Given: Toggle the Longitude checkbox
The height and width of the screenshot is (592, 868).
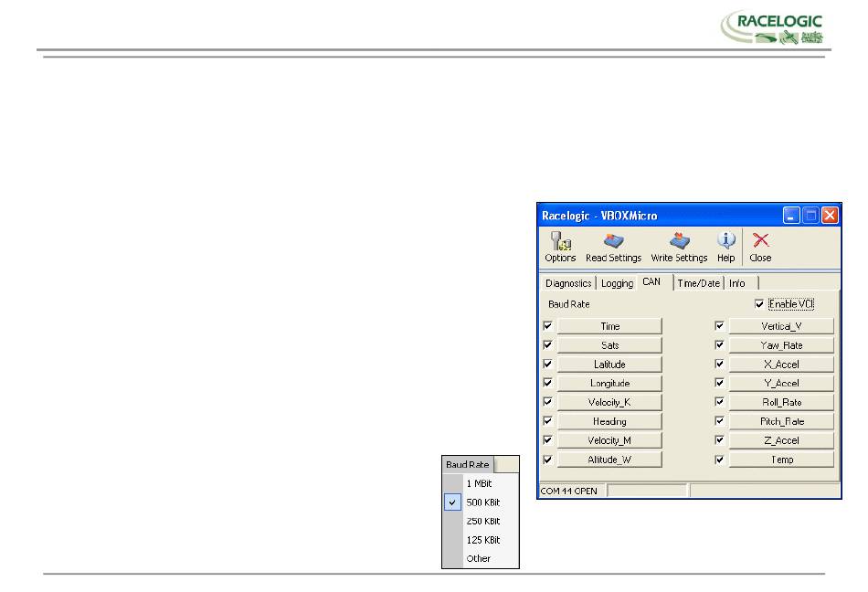Looking at the screenshot, I should (547, 383).
